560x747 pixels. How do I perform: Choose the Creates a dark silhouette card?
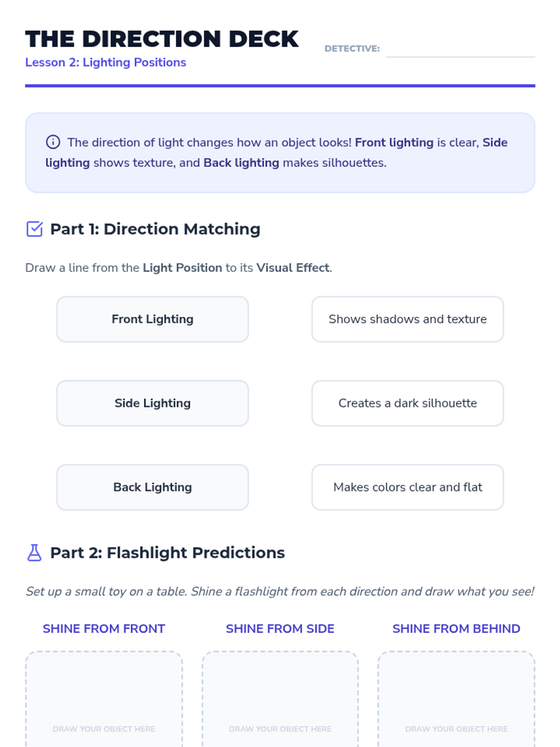pos(407,403)
